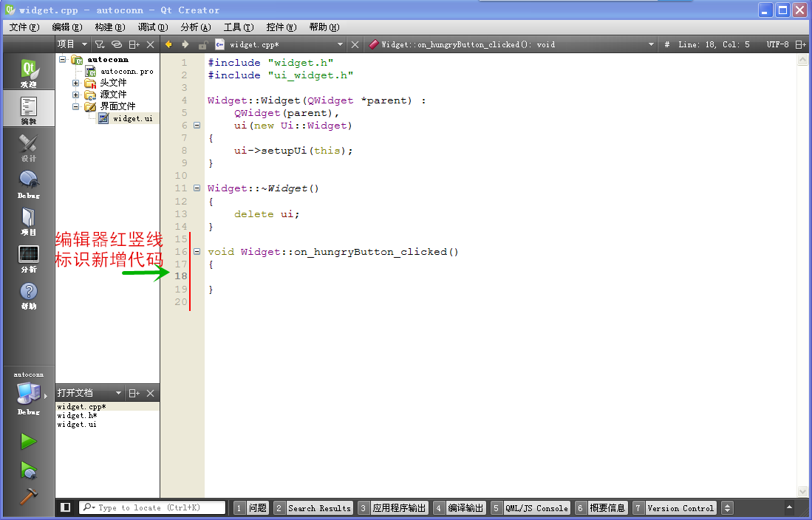812x520 pixels.
Task: Open the 打开文档 pane dropdown
Action: 89,393
